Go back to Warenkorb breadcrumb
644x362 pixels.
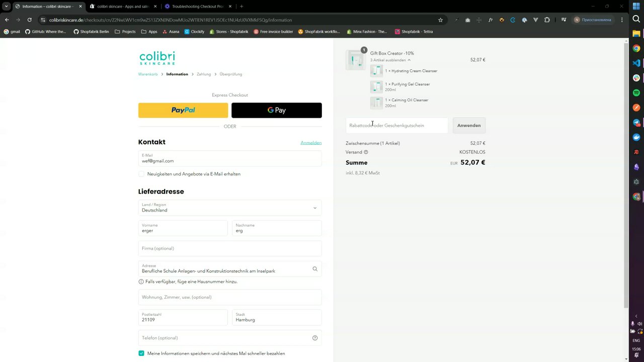[x=148, y=74]
